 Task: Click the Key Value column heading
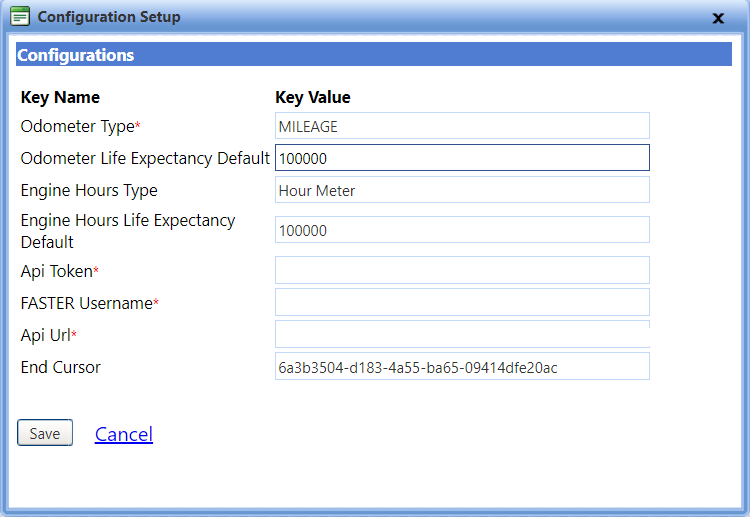click(x=313, y=98)
